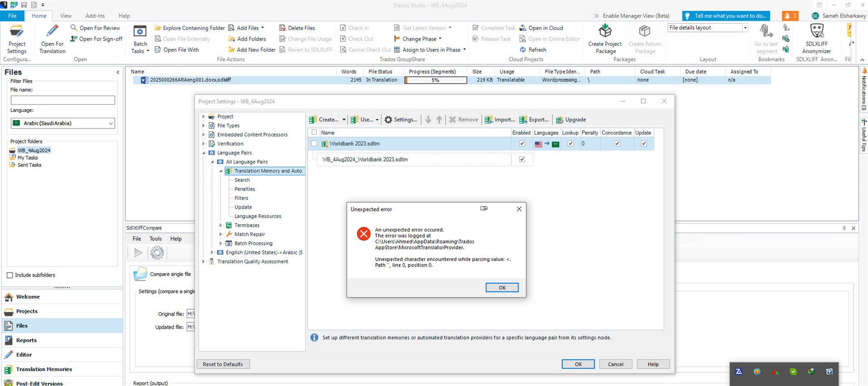The image size is (868, 386).
Task: Toggle Update checkbox for Worldbank 2023.sdltm
Action: pos(644,144)
